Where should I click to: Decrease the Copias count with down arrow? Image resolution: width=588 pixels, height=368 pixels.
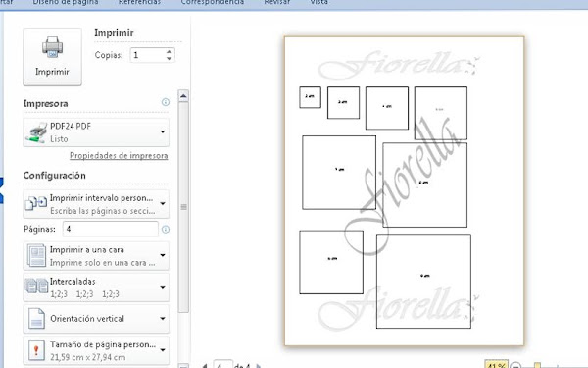coord(170,59)
